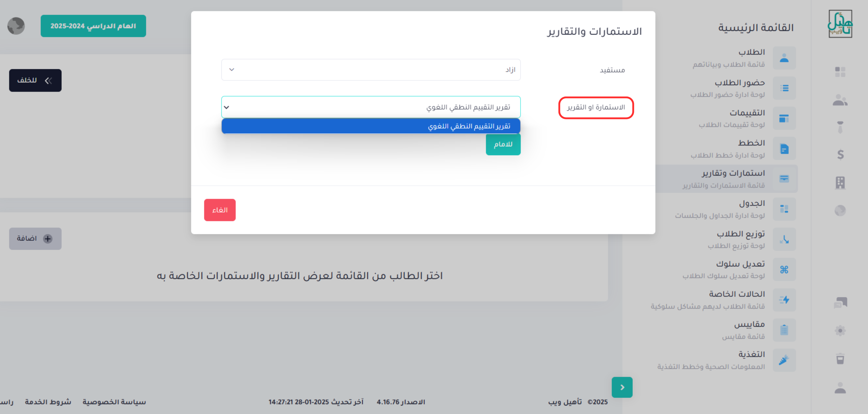Click the استمارات وتقارير card icon

coord(784,179)
